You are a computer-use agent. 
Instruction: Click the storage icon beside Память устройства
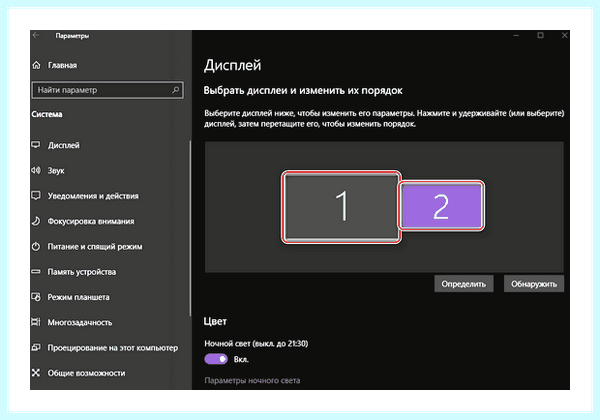[x=36, y=272]
